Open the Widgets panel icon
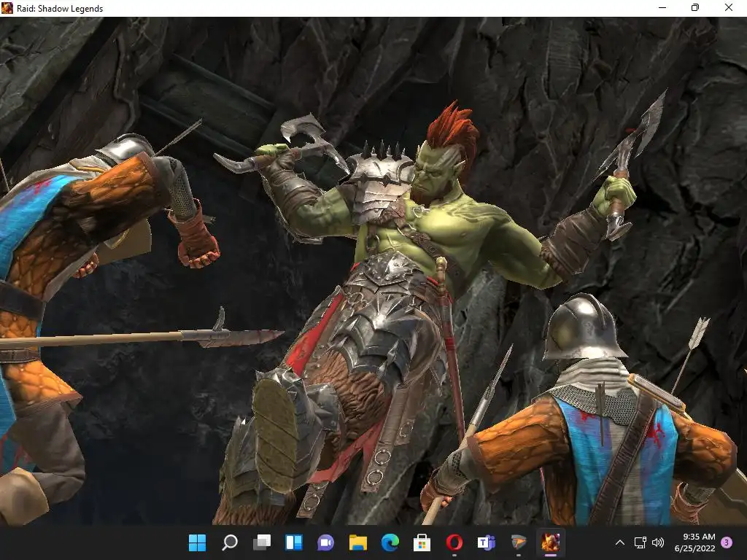This screenshot has height=560, width=747. [293, 542]
